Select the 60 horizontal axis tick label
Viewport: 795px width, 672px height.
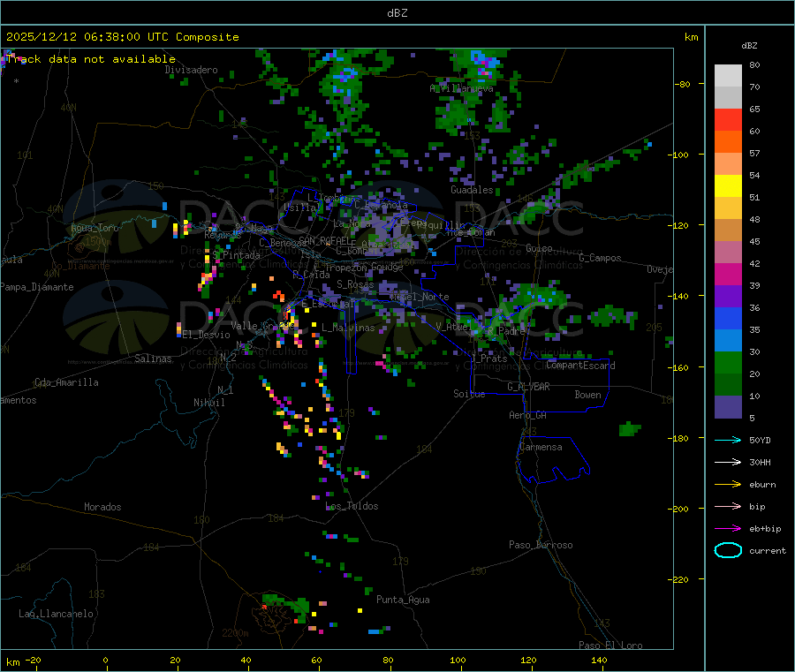316,661
